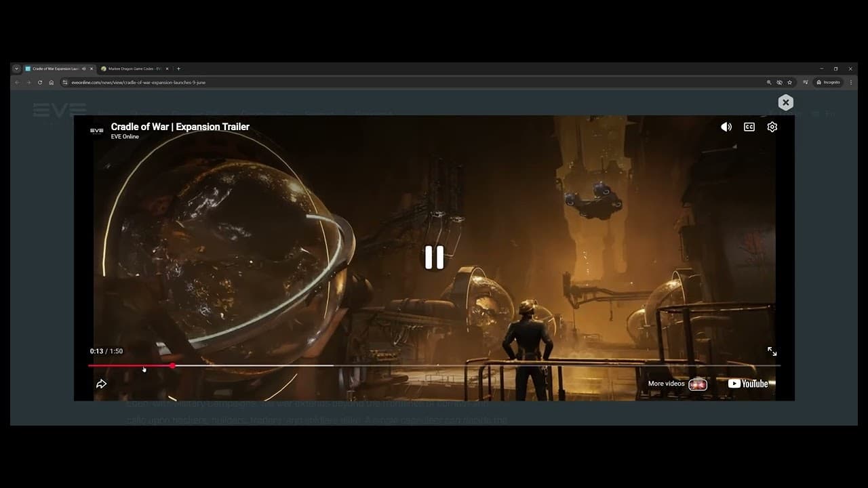The width and height of the screenshot is (868, 488).
Task: Mute the video with the speaker icon
Action: point(726,127)
